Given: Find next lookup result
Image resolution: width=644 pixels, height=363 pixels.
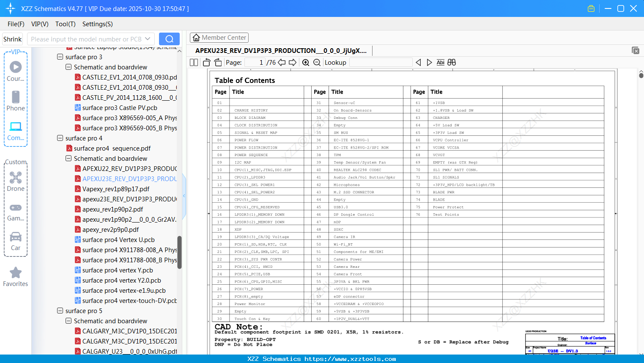Looking at the screenshot, I should (x=429, y=63).
